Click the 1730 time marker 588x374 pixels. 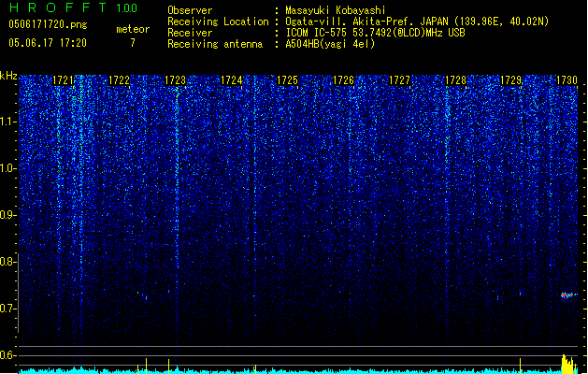click(x=566, y=80)
